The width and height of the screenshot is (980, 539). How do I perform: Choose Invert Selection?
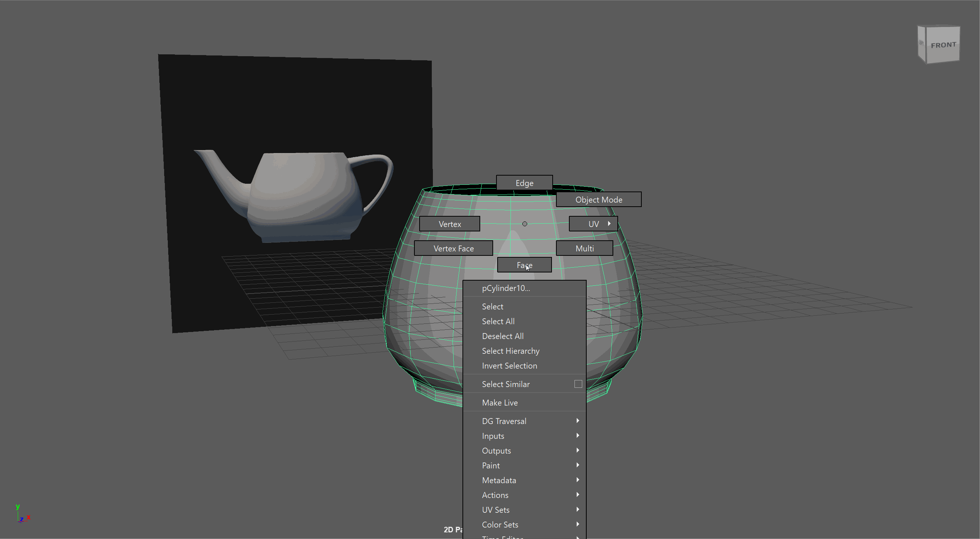pyautogui.click(x=509, y=366)
